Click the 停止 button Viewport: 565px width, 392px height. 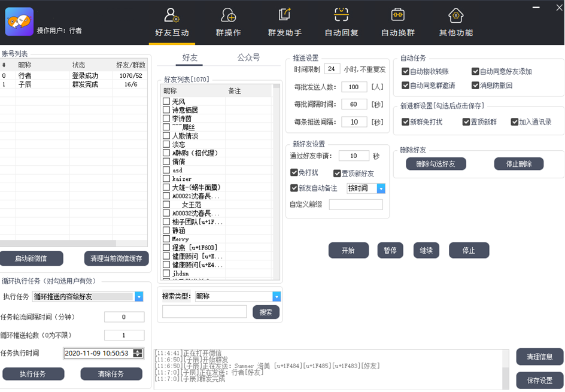[x=469, y=250]
